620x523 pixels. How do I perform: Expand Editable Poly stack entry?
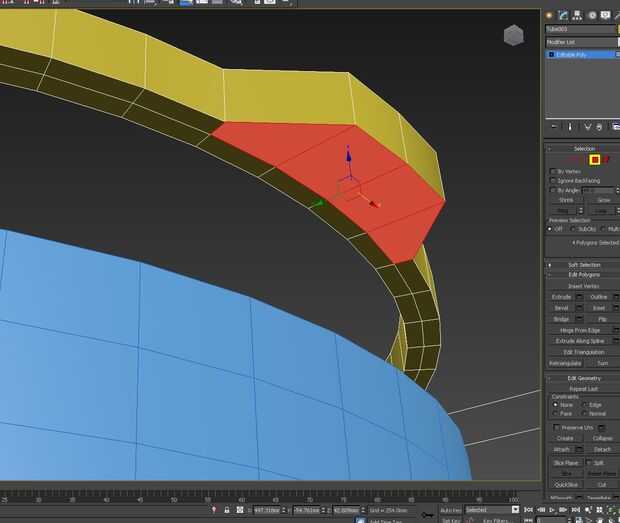tap(551, 55)
